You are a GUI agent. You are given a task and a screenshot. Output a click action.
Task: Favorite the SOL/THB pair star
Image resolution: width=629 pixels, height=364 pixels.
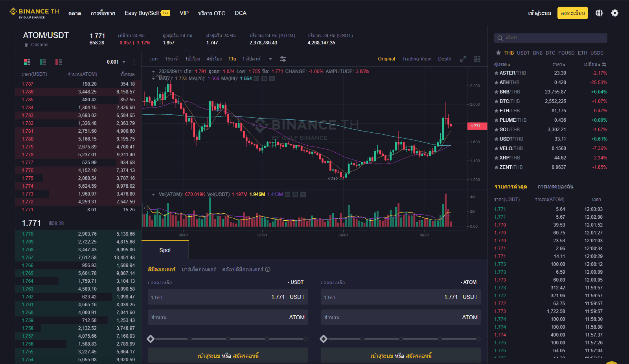pyautogui.click(x=497, y=130)
